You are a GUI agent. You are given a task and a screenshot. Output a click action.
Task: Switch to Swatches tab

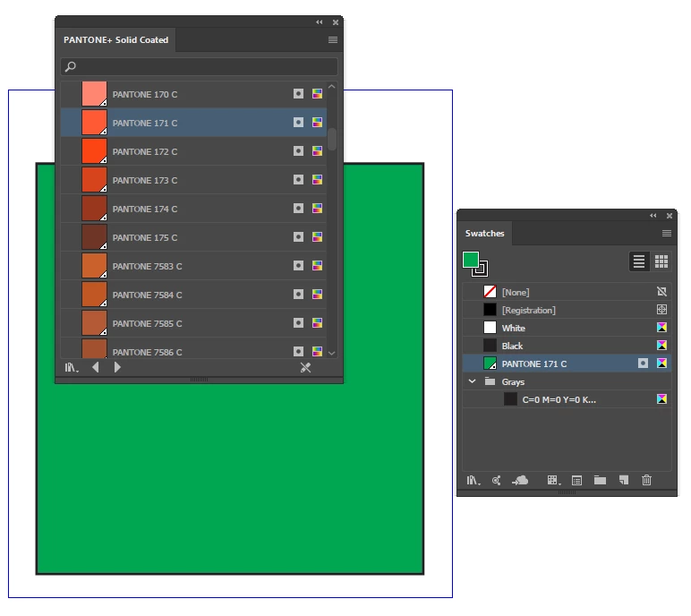point(485,234)
